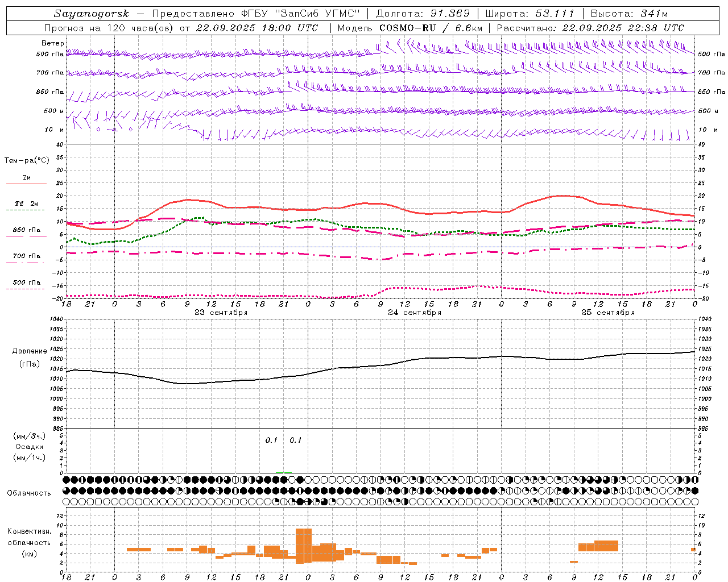This screenshot has width=728, height=582.
Task: Click the Тем-ра(°C) axis label
Action: tap(27, 161)
